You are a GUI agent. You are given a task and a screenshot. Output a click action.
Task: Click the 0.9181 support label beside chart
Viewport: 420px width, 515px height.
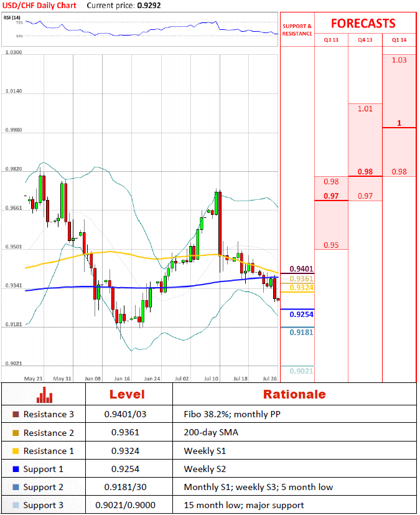(x=301, y=333)
